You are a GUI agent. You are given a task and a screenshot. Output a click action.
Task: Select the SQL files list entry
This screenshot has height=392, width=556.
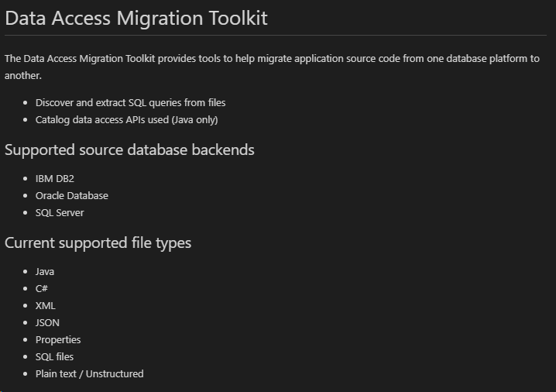[x=54, y=356]
